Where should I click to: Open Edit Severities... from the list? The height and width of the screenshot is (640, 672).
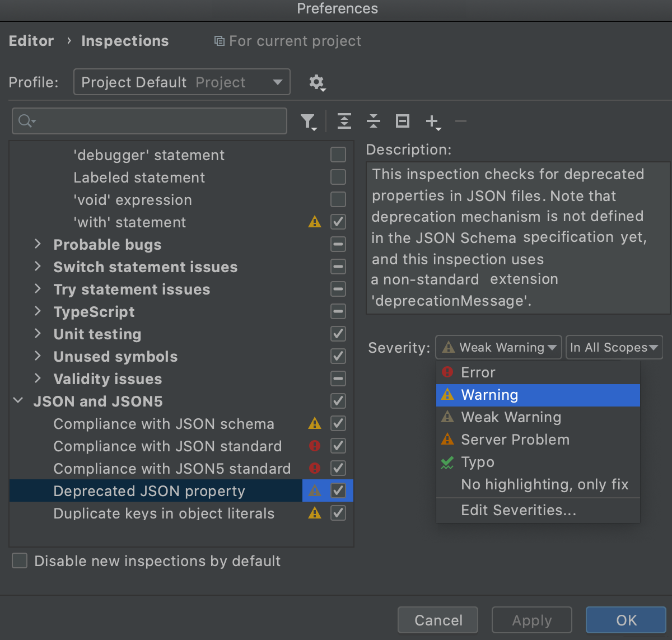click(538, 511)
